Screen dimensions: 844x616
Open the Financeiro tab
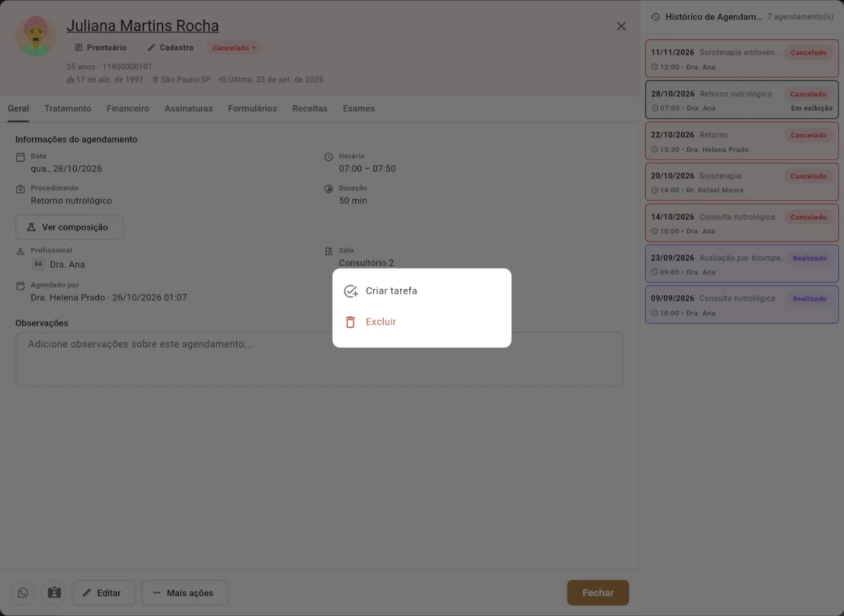[128, 109]
